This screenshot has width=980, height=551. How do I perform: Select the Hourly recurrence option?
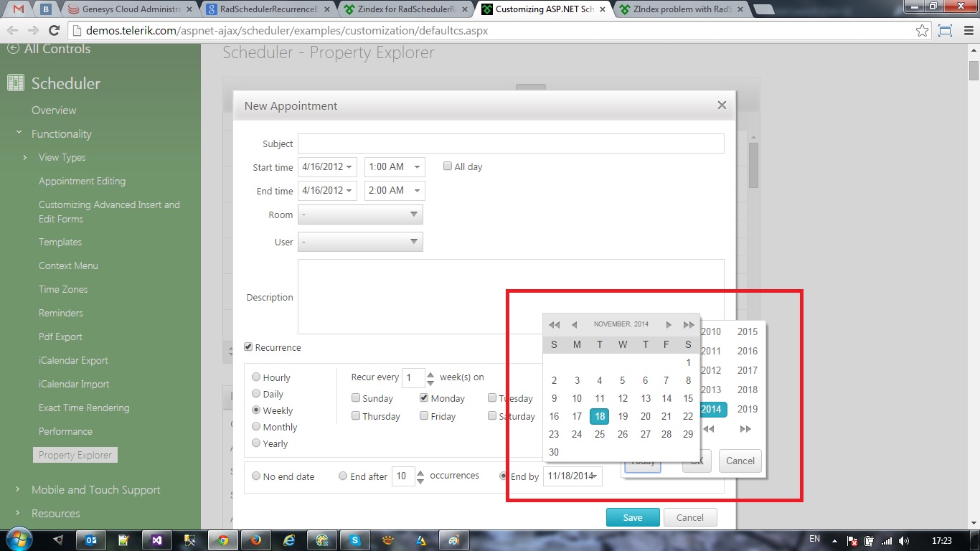click(x=256, y=377)
